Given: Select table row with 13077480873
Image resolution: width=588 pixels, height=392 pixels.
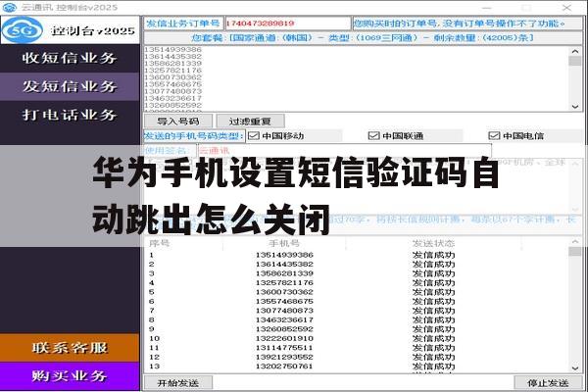Looking at the screenshot, I should coord(357,311).
